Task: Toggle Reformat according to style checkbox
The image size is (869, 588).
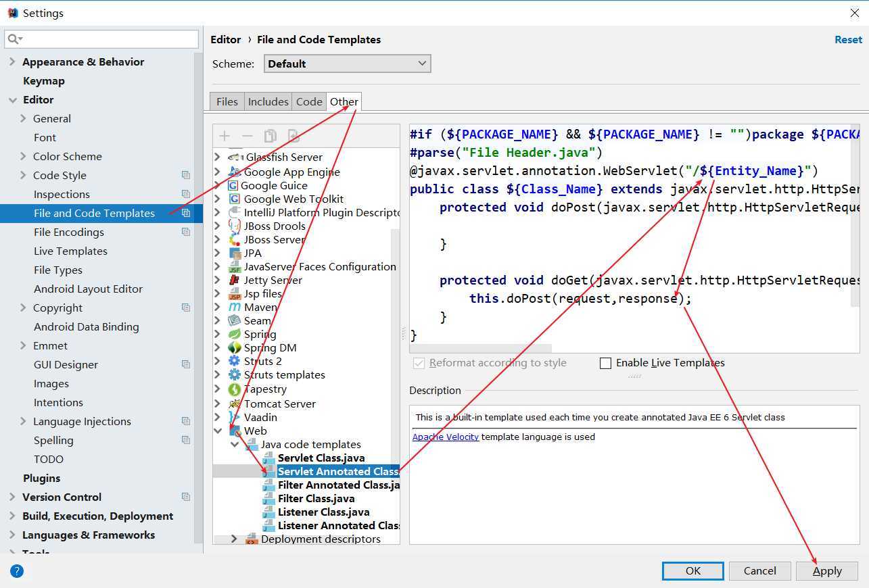Action: 419,363
